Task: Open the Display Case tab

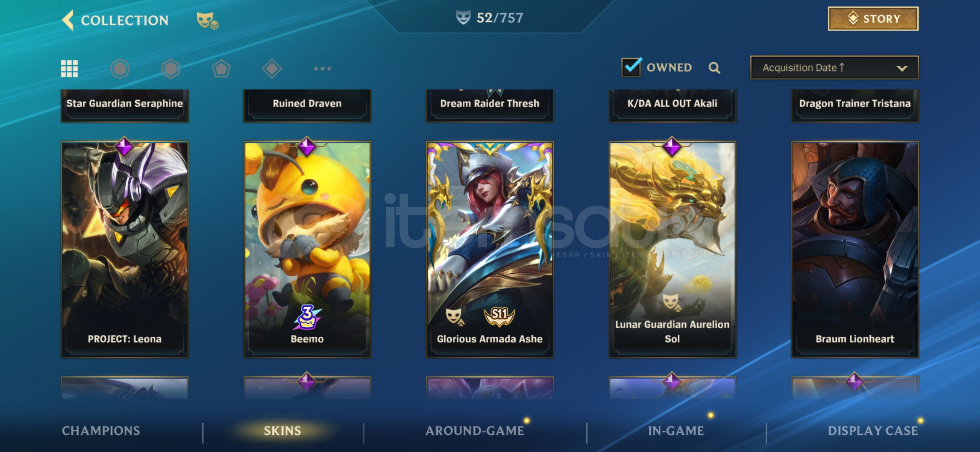Action: (x=873, y=431)
